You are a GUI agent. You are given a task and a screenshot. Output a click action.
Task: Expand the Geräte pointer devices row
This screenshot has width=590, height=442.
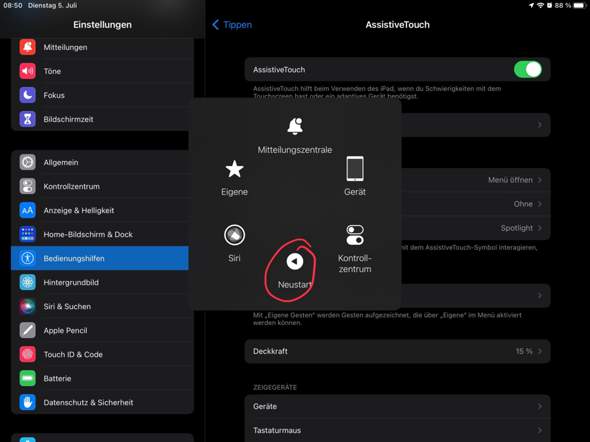click(x=397, y=406)
